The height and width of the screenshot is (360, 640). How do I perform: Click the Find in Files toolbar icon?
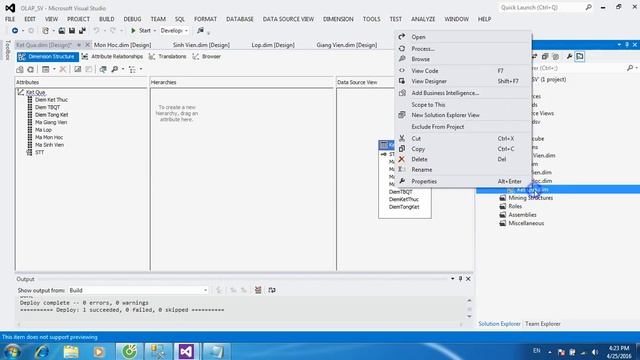tap(200, 31)
